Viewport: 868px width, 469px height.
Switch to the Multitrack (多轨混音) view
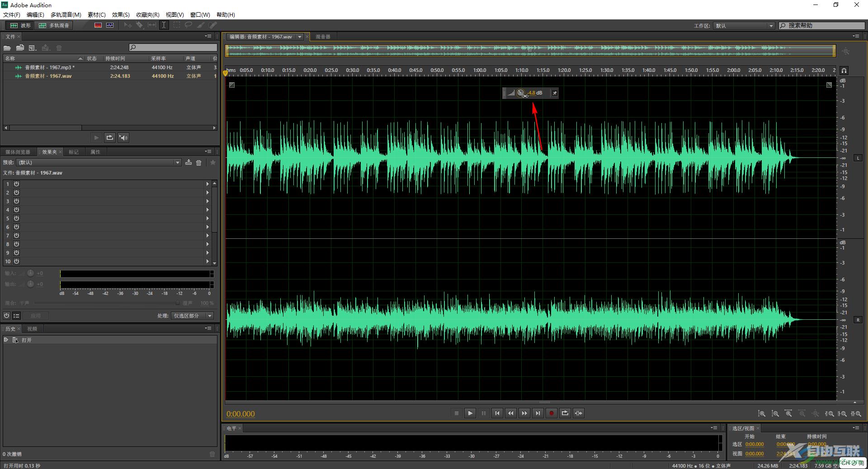tap(55, 25)
